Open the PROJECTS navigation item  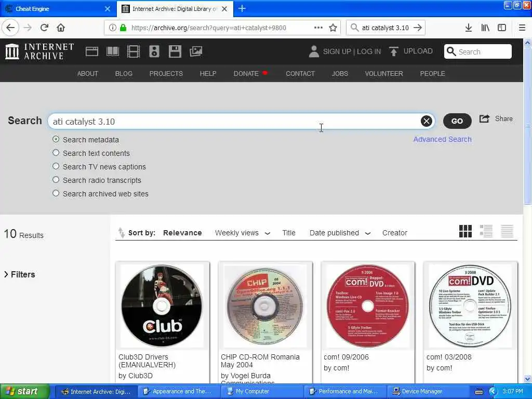pos(166,74)
